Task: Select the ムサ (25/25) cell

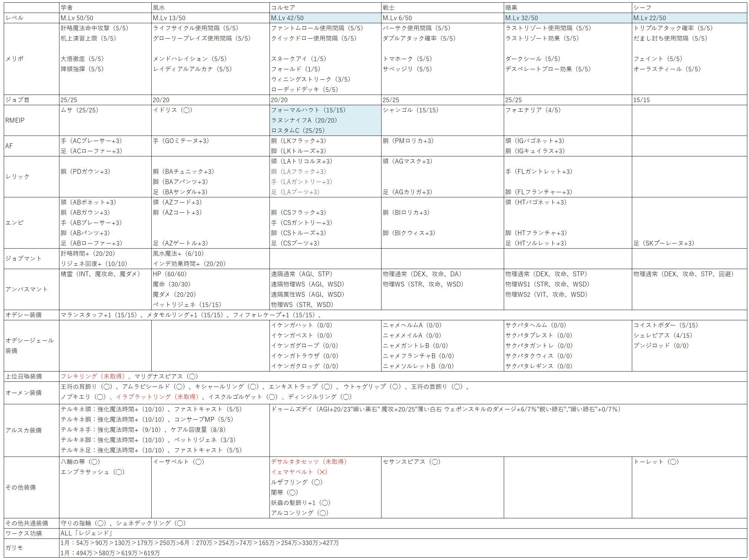Action: [80, 110]
